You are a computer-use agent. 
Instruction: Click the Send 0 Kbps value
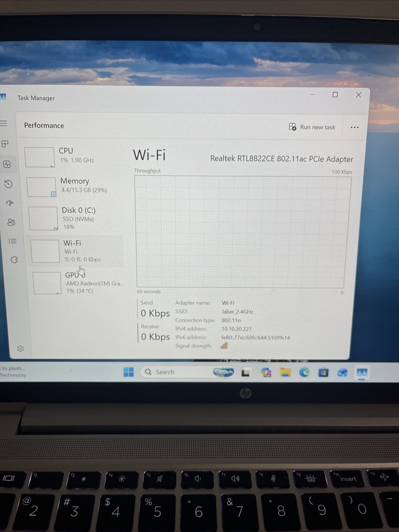155,313
